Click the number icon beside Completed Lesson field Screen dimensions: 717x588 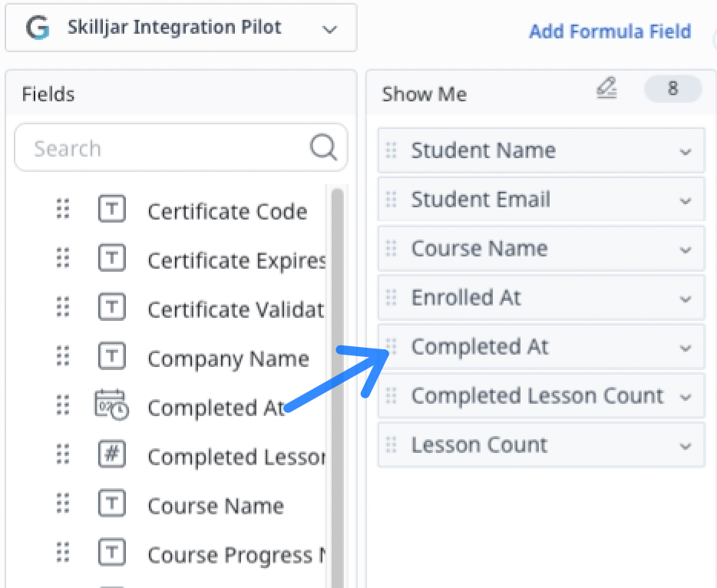point(112,454)
